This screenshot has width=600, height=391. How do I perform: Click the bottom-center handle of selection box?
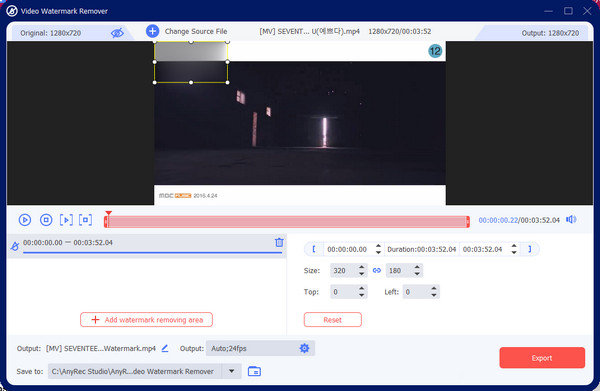(191, 82)
